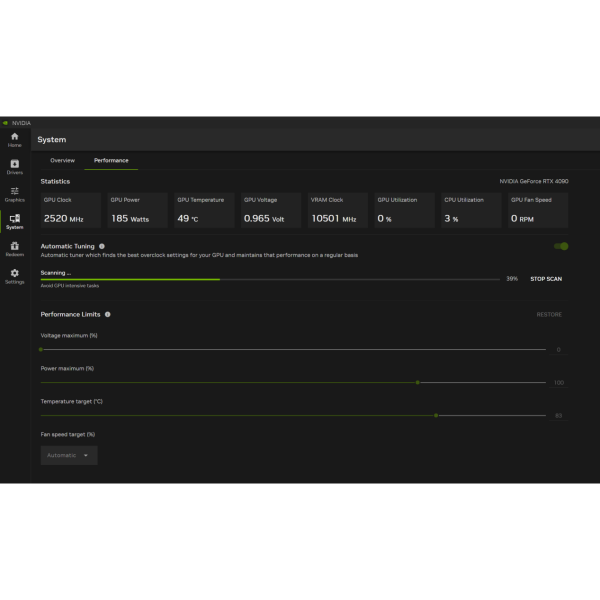Select the GPU Fan Speed 0 RPM card
The height and width of the screenshot is (600, 600).
pos(538,210)
